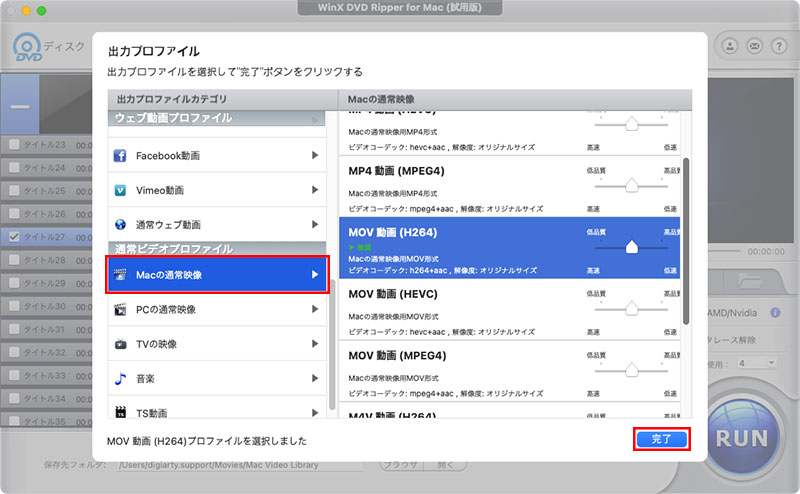Choose the MOV 動画 (H264) profile
The image size is (800, 494).
click(509, 248)
